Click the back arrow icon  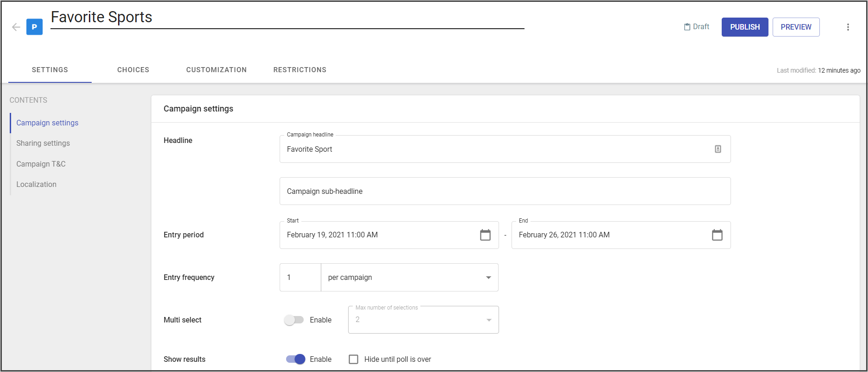tap(16, 27)
